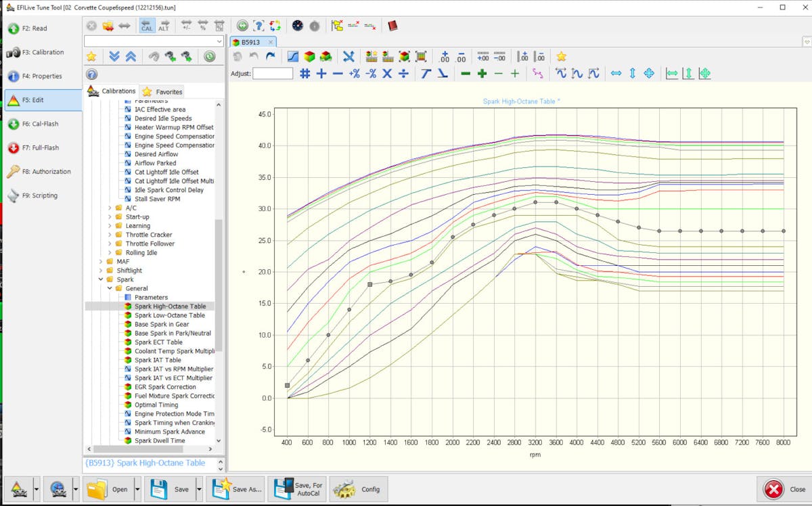Image resolution: width=812 pixels, height=506 pixels.
Task: Open the Save button dropdown arrow
Action: pos(199,489)
